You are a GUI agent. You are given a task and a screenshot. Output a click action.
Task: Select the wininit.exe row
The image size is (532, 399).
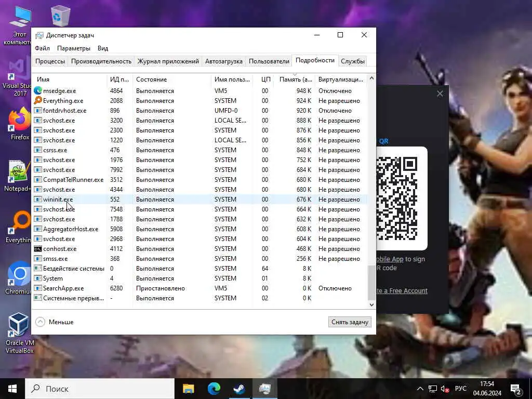(x=200, y=199)
